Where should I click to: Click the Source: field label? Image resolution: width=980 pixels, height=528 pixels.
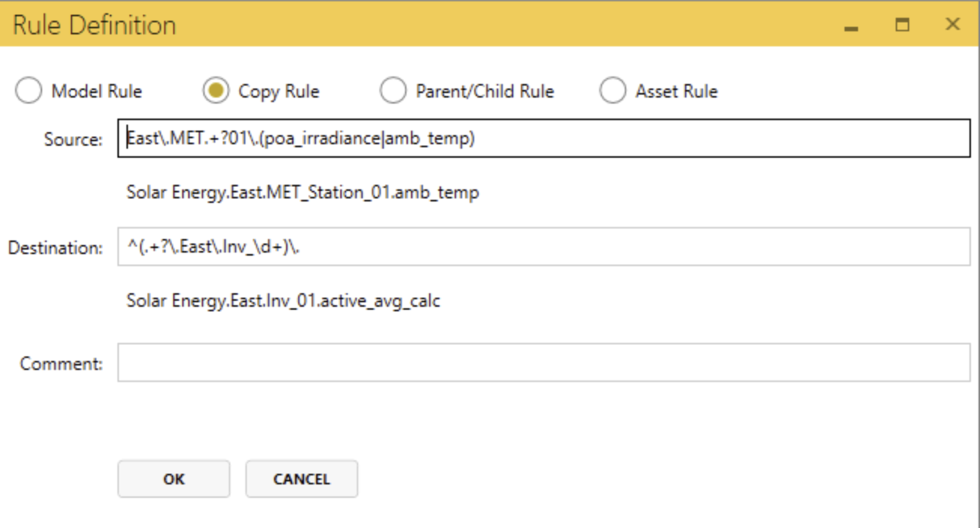pos(73,140)
